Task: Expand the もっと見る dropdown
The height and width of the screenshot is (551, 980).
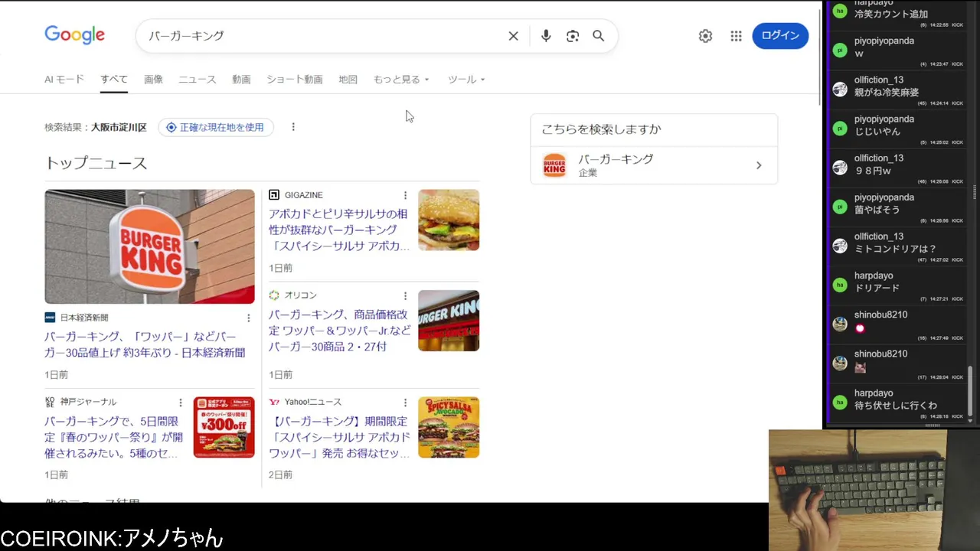Action: point(401,80)
